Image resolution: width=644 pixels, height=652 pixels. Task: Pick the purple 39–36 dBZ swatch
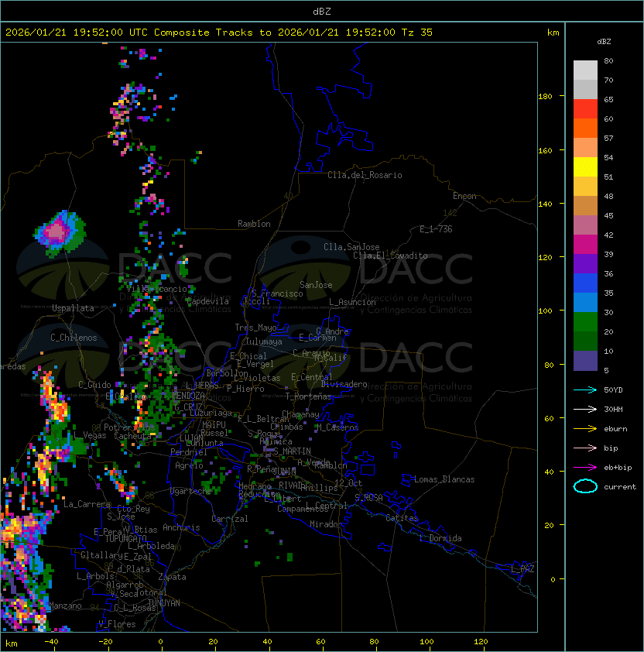585,263
